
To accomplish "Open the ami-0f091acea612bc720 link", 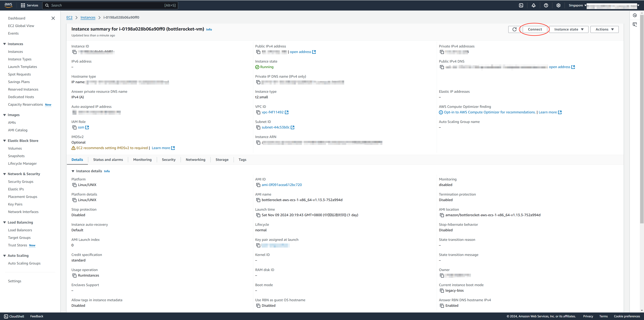I will point(282,185).
